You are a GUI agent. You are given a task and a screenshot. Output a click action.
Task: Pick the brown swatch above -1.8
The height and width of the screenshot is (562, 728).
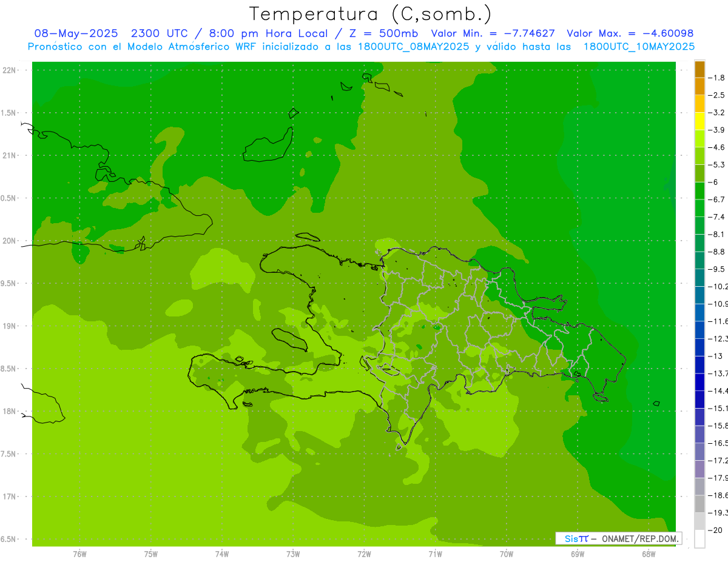[x=699, y=69]
